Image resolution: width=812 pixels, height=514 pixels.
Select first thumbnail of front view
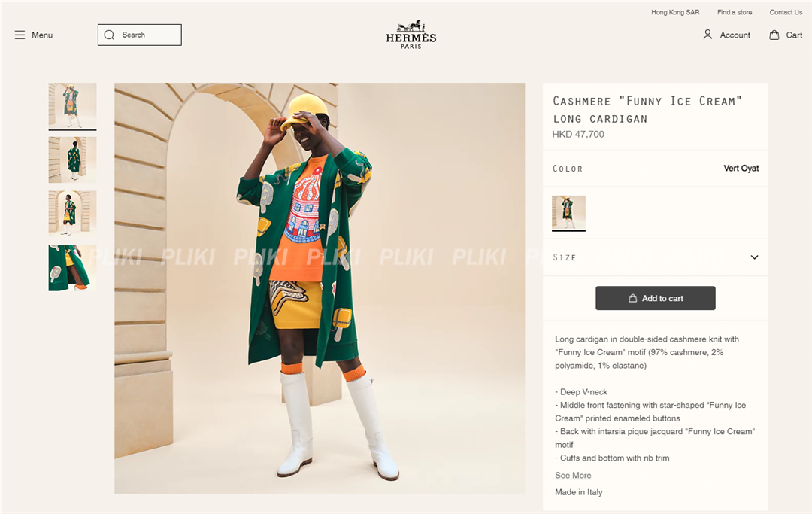click(x=72, y=105)
